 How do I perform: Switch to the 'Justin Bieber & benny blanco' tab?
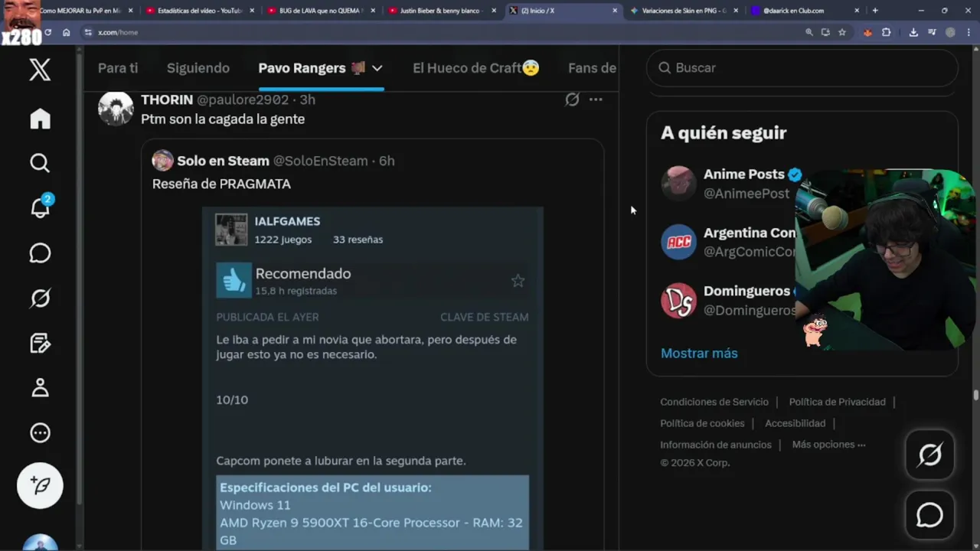click(441, 11)
